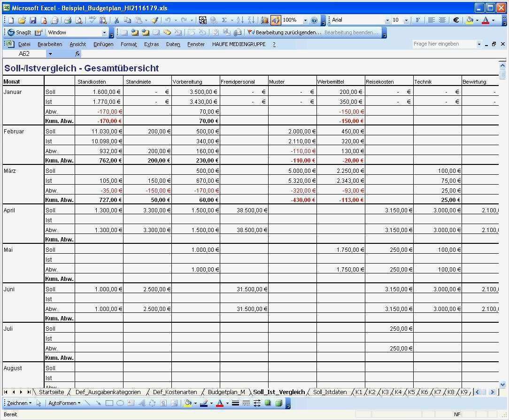The width and height of the screenshot is (509, 420).
Task: Select the Rectangle drawing tool
Action: pyautogui.click(x=109, y=403)
